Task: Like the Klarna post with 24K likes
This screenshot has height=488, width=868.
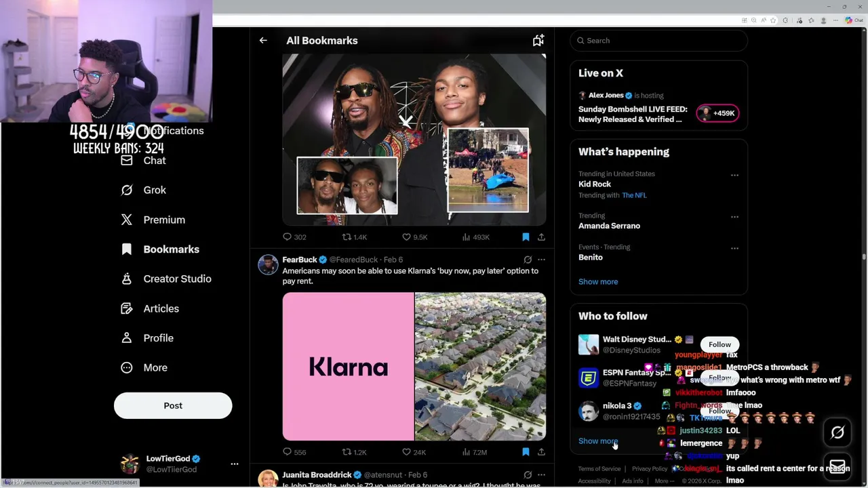Action: coord(414,452)
